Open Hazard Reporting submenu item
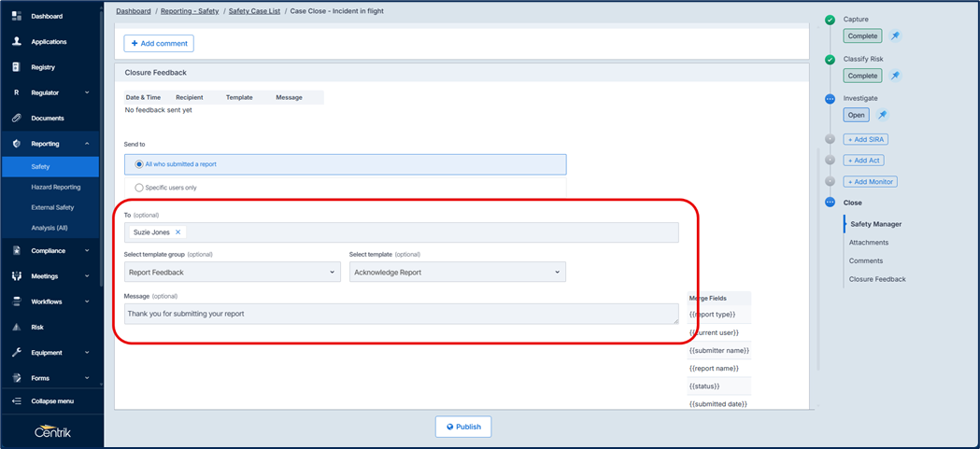This screenshot has width=980, height=449. click(56, 187)
